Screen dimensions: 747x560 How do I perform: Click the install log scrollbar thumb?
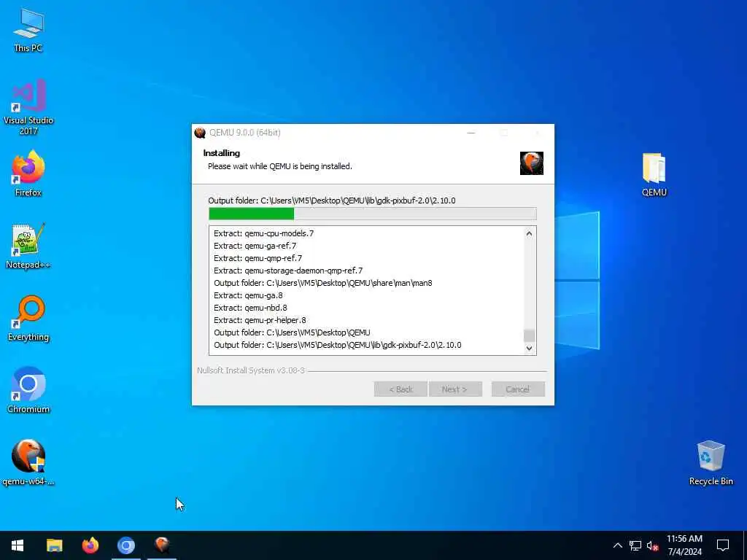tap(529, 335)
